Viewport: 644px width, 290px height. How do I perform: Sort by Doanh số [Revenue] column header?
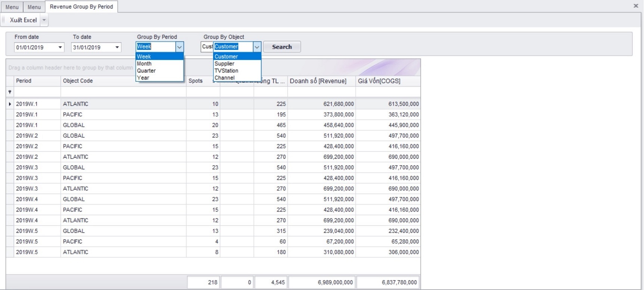321,81
